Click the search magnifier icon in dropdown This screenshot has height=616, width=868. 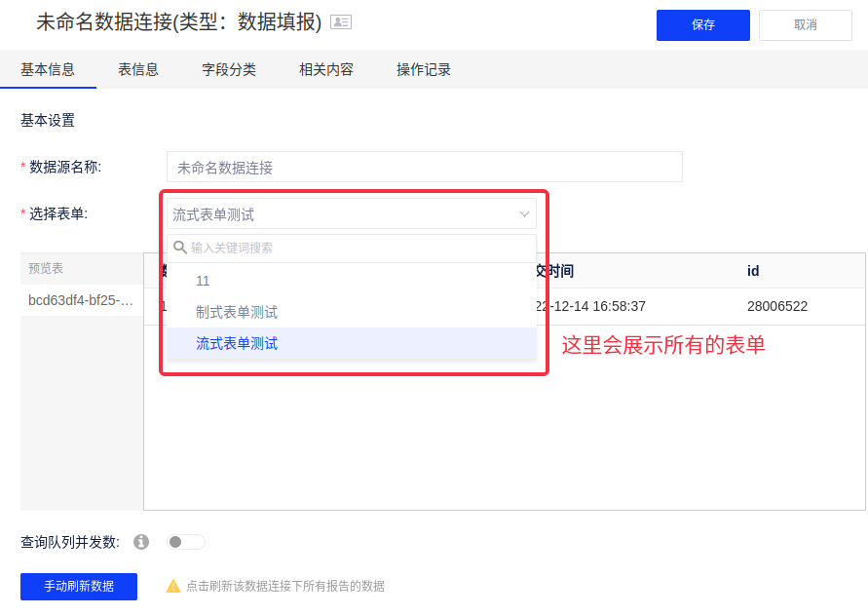pos(180,248)
